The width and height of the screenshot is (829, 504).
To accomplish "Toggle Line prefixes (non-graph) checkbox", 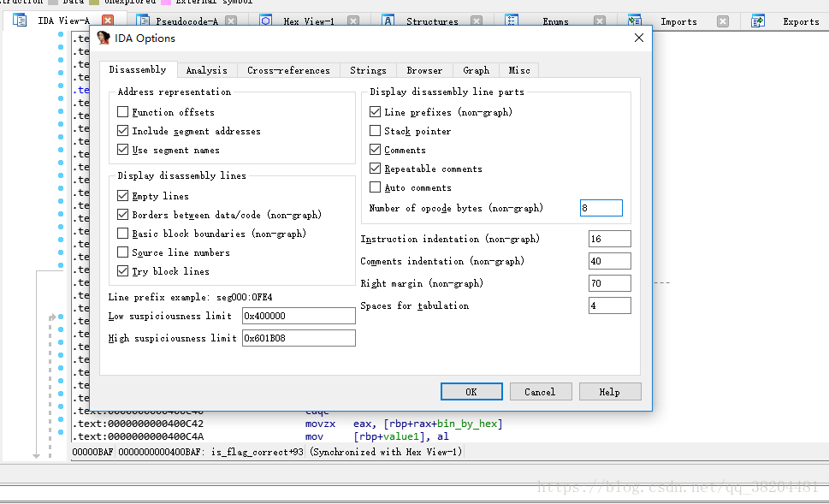I will tap(375, 111).
